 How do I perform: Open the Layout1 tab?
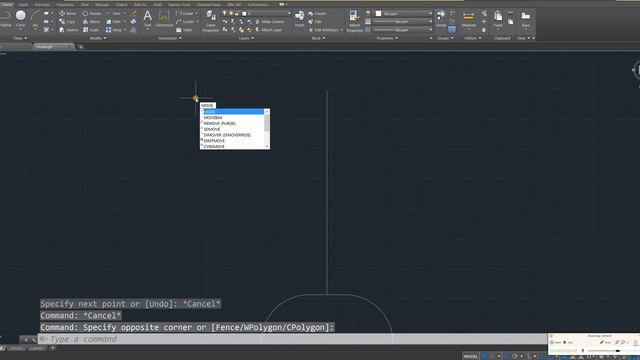click(16, 349)
